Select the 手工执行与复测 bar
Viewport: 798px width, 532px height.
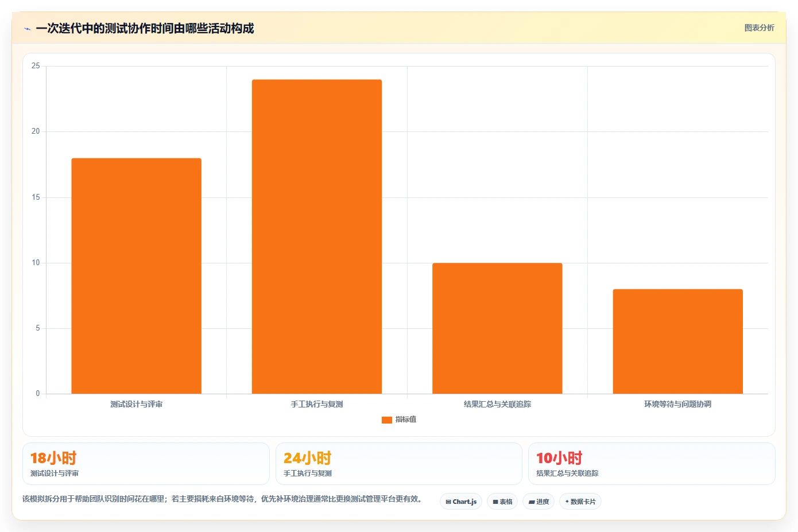[317, 236]
